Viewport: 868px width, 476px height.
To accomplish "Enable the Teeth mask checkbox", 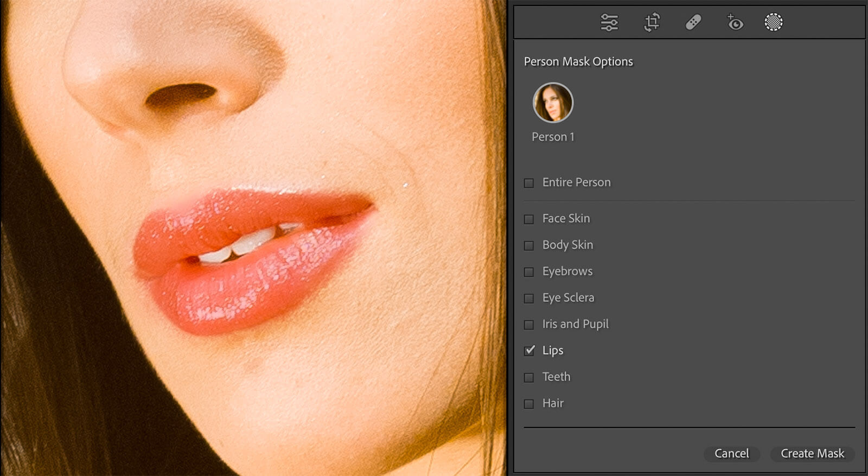I will pyautogui.click(x=529, y=377).
